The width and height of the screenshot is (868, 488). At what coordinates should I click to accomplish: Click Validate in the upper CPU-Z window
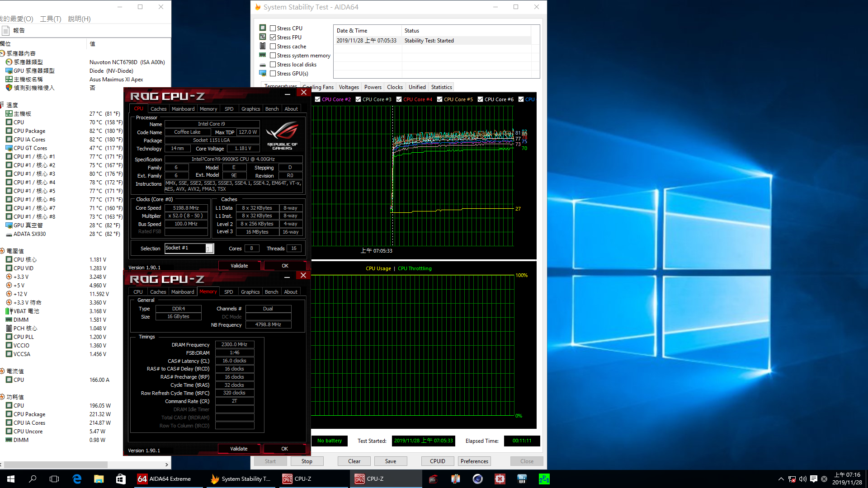(239, 266)
